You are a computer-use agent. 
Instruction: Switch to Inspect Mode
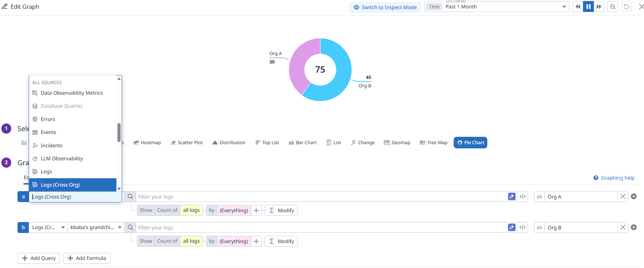(x=385, y=7)
